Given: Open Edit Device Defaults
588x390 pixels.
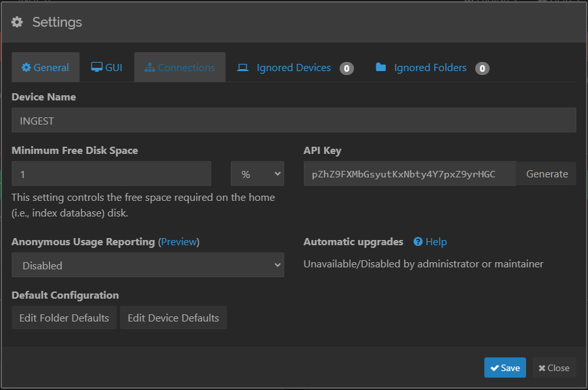Looking at the screenshot, I should 173,318.
